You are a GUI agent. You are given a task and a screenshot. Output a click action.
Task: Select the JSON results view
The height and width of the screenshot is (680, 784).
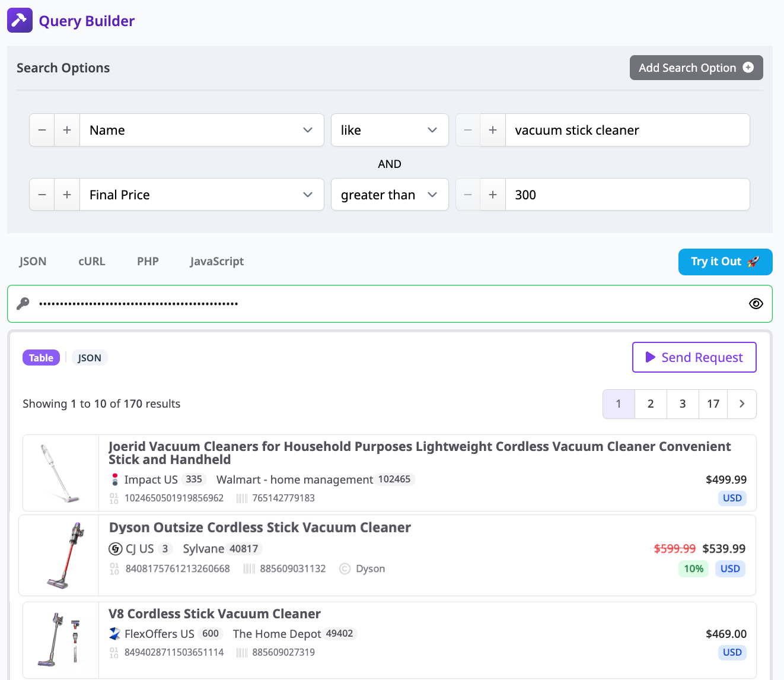(x=90, y=358)
